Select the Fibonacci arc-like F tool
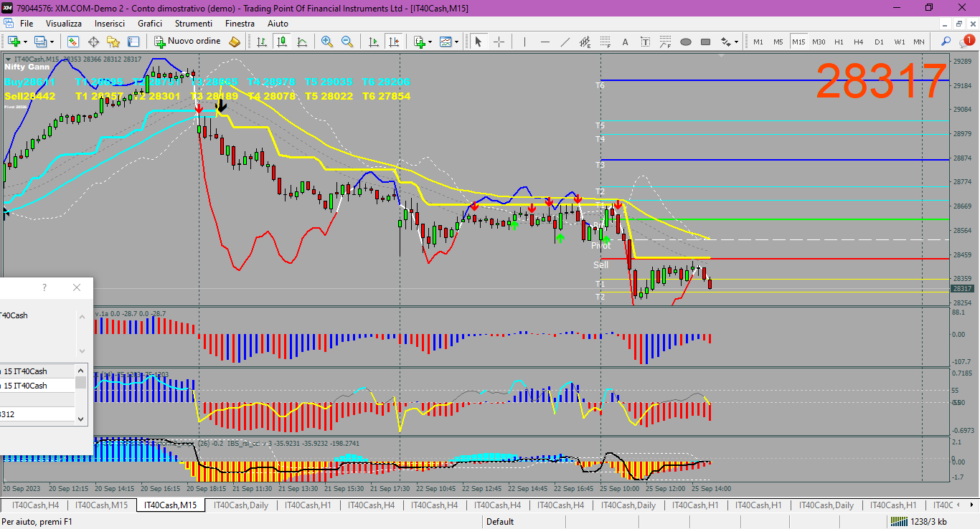 pyautogui.click(x=666, y=42)
